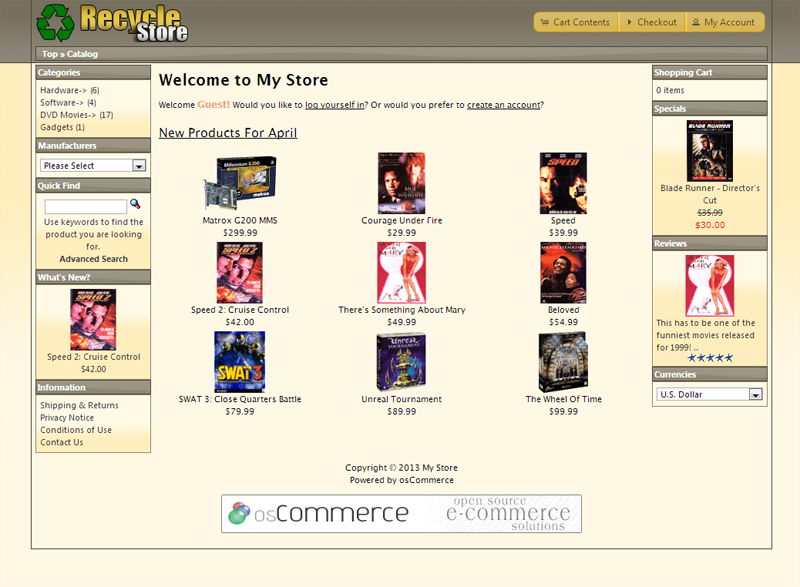
Task: Open the New Products For April link
Action: click(228, 133)
